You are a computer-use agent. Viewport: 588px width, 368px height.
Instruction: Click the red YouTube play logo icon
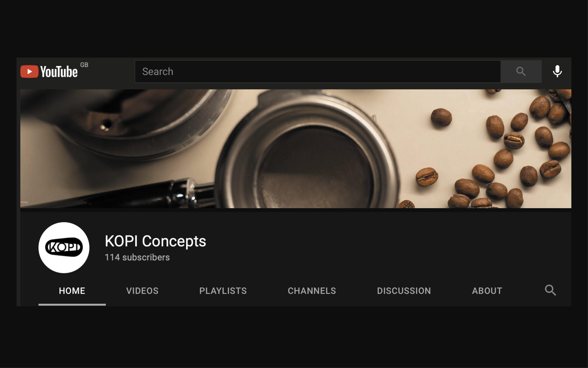pos(29,72)
